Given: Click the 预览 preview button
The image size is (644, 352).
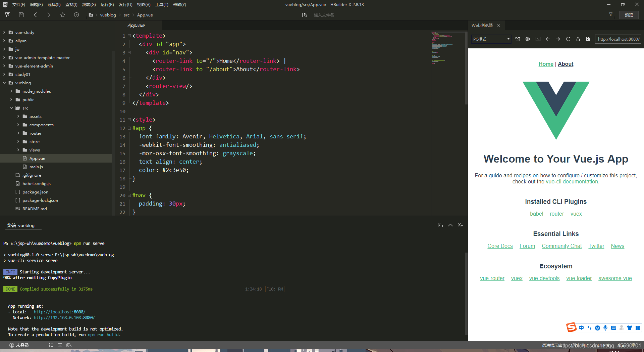Looking at the screenshot, I should click(x=629, y=15).
